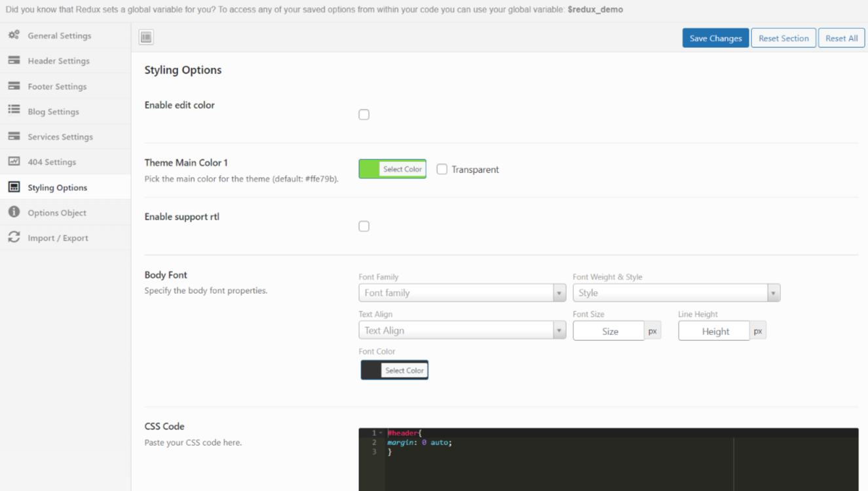868x491 pixels.
Task: Click the Options Object info icon
Action: click(x=14, y=212)
